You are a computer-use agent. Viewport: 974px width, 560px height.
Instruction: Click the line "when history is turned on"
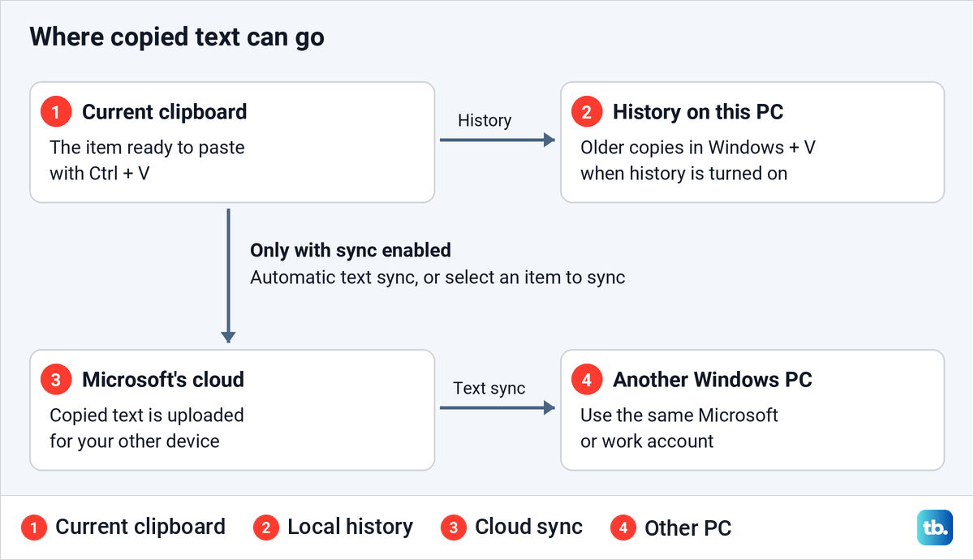click(683, 174)
